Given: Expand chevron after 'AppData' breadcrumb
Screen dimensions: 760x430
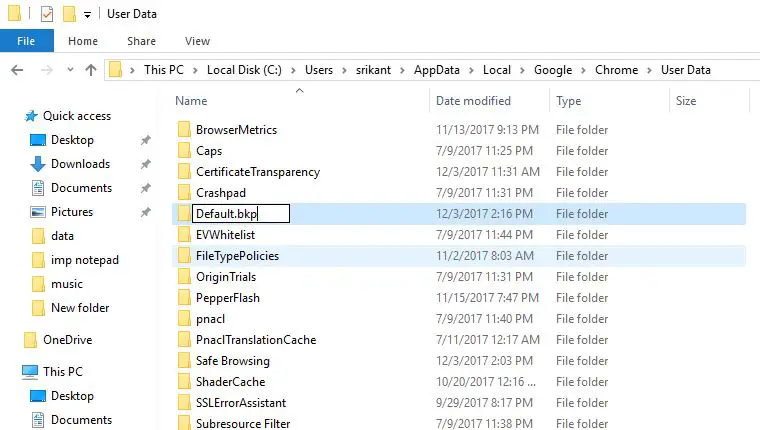Looking at the screenshot, I should (471, 70).
